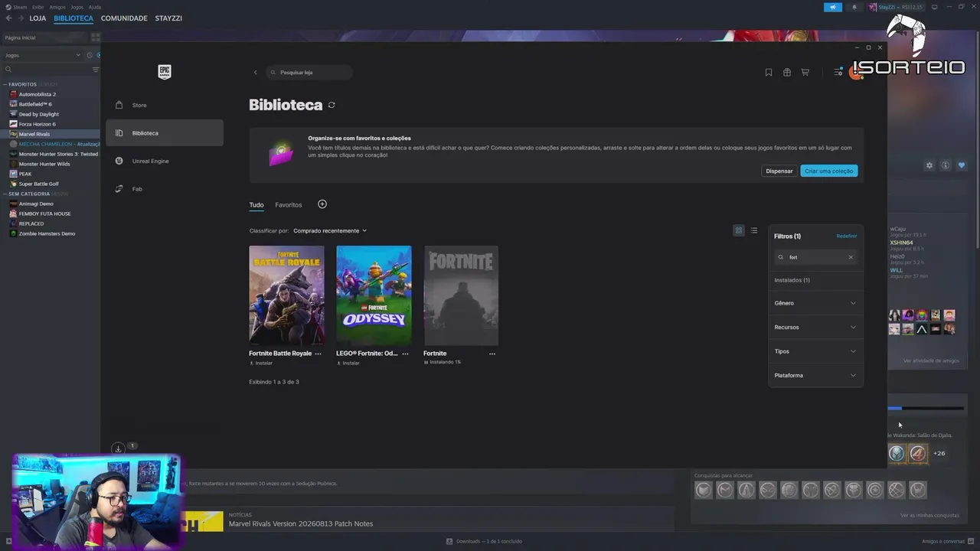Click Redefinir to reset filters

[x=847, y=236]
